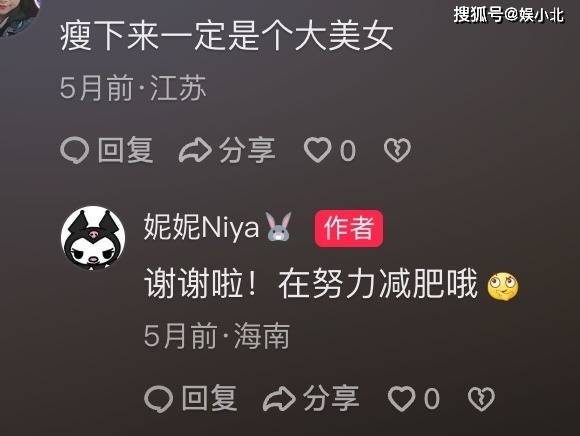This screenshot has height=436, width=580.
Task: Tap the broken heart under the Hainan reply
Action: (x=481, y=399)
